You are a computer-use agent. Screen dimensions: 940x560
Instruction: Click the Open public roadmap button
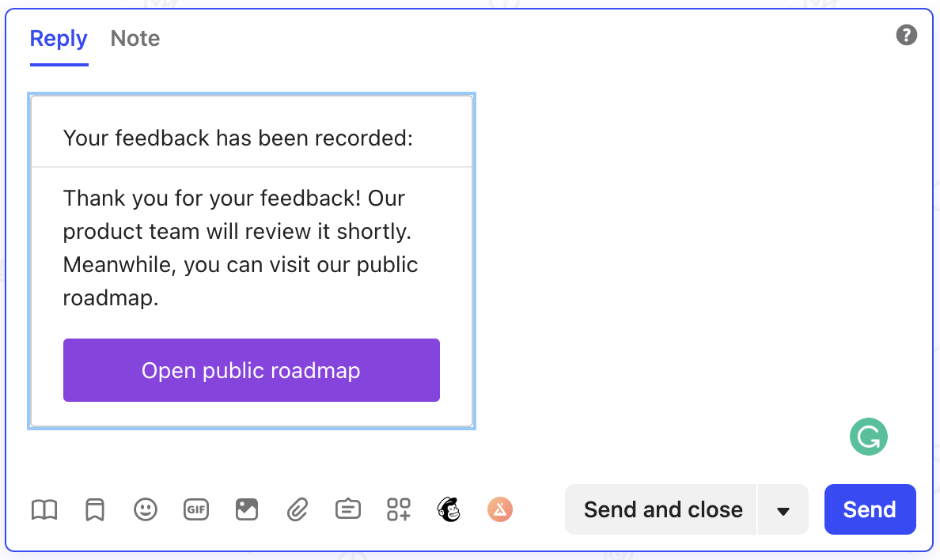click(251, 370)
